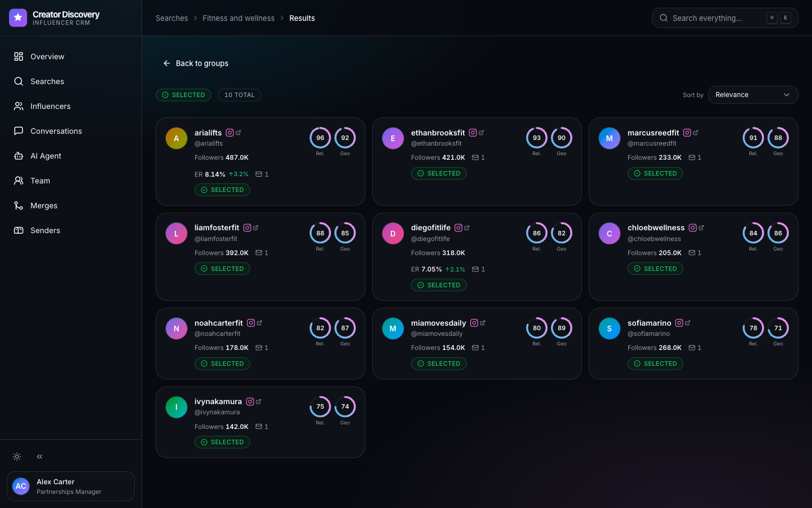Toggle the light/dark theme sun icon
Image resolution: width=812 pixels, height=508 pixels.
[x=17, y=457]
